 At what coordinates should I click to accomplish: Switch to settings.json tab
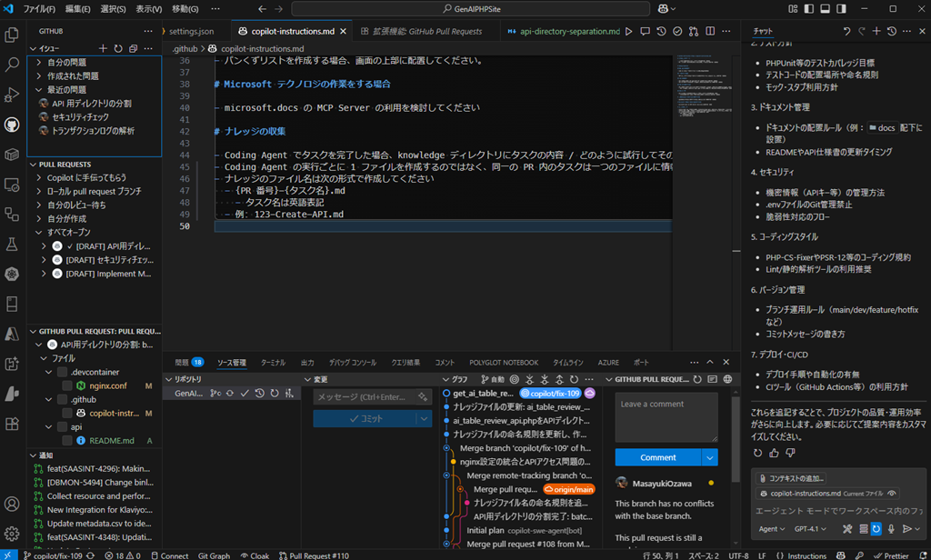click(191, 32)
